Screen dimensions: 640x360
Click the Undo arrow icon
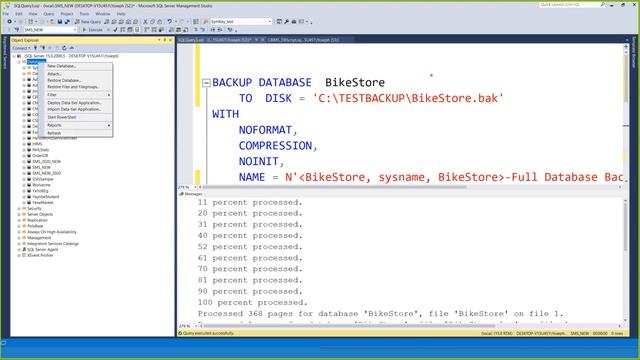coord(169,22)
